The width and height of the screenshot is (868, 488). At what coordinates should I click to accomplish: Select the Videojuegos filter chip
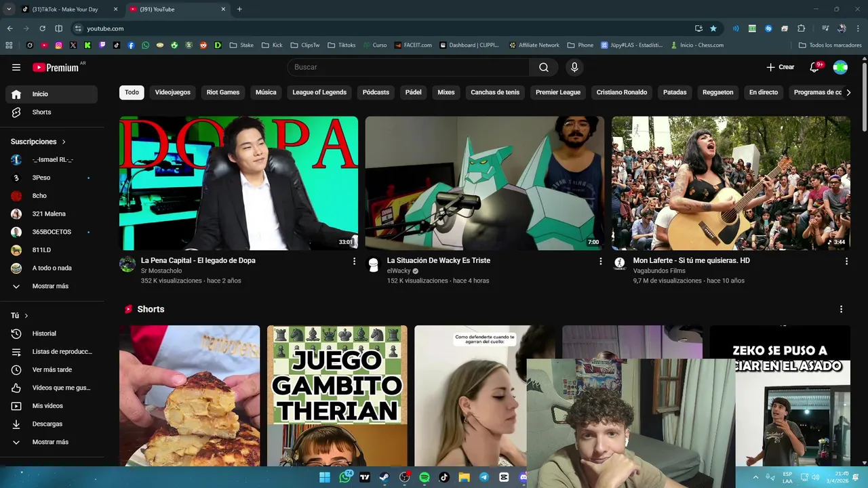click(173, 92)
